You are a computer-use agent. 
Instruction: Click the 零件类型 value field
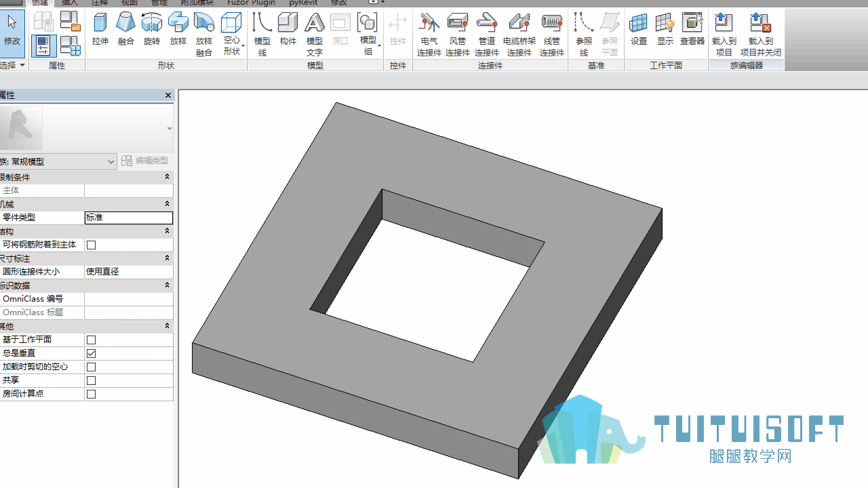(x=129, y=218)
